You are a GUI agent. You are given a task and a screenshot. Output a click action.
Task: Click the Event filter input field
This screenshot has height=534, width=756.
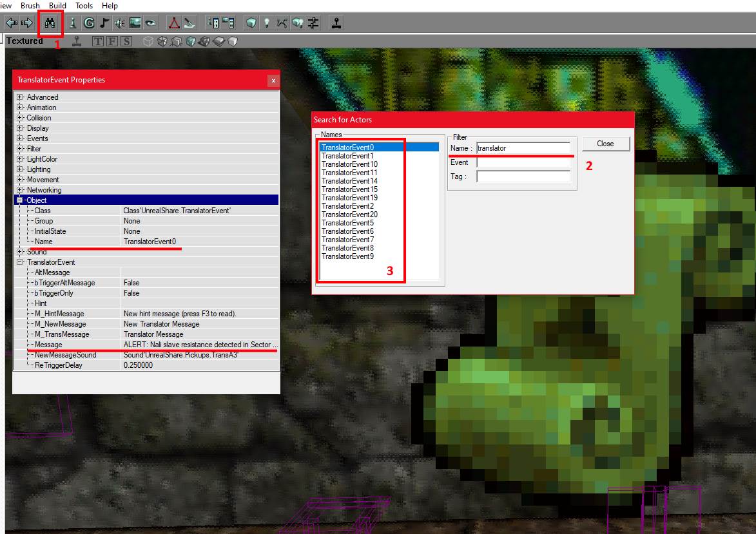click(523, 162)
